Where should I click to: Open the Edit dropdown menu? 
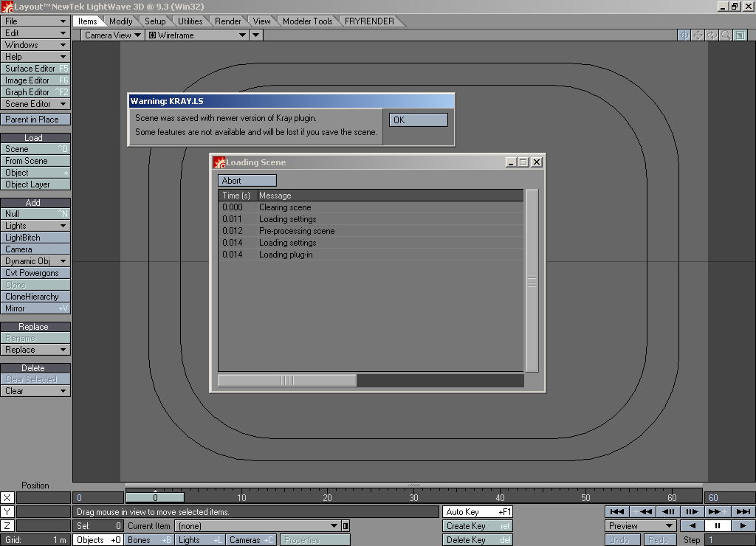[x=35, y=32]
